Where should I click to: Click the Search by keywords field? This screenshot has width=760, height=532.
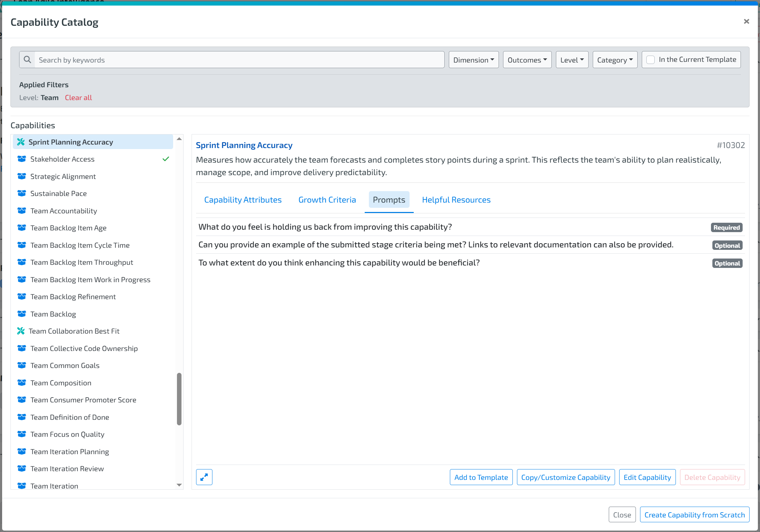(239, 60)
